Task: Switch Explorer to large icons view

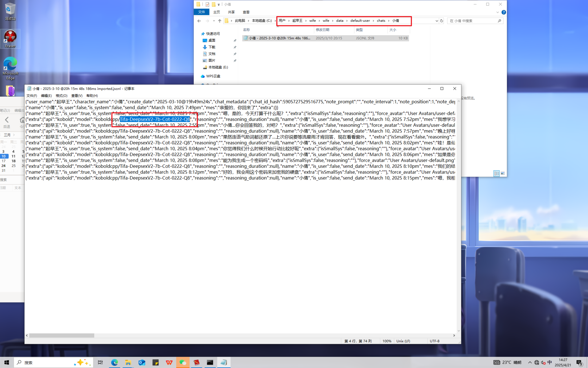Action: click(x=503, y=173)
